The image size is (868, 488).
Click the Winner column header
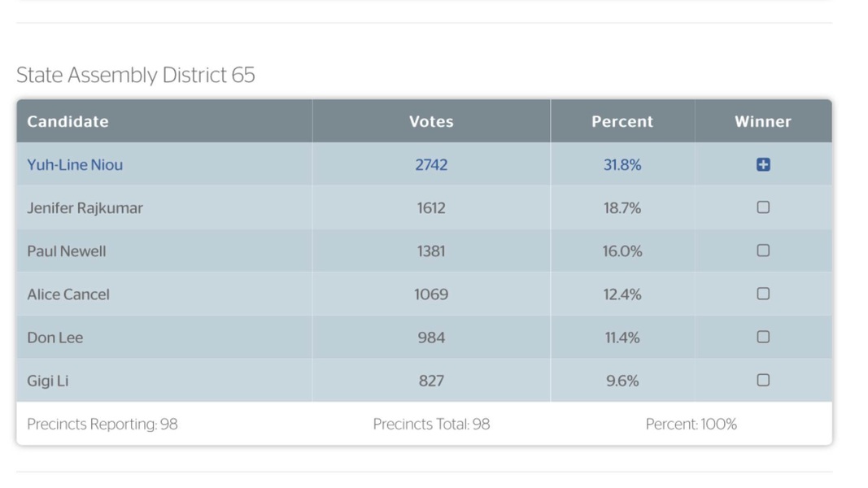tap(763, 121)
